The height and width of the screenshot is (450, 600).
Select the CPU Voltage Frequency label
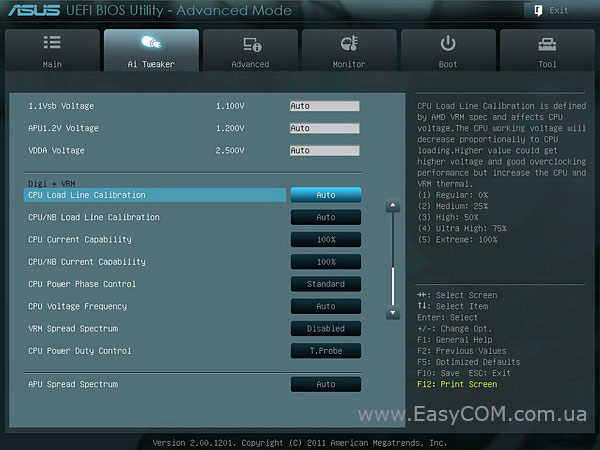pos(77,306)
